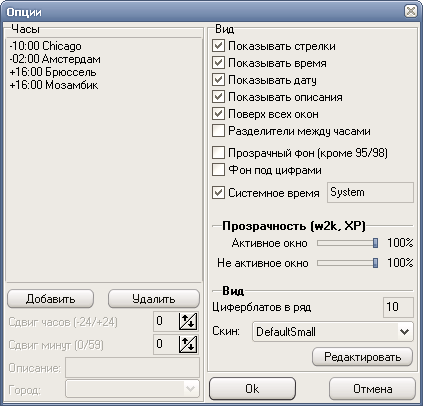Open the disabled Город dropdown arrow

point(190,389)
